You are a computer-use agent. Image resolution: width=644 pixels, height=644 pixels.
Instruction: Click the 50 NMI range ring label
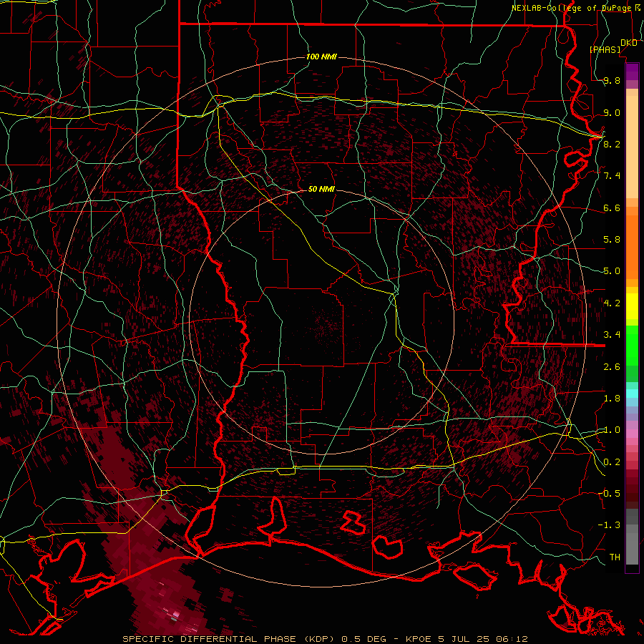pos(321,190)
